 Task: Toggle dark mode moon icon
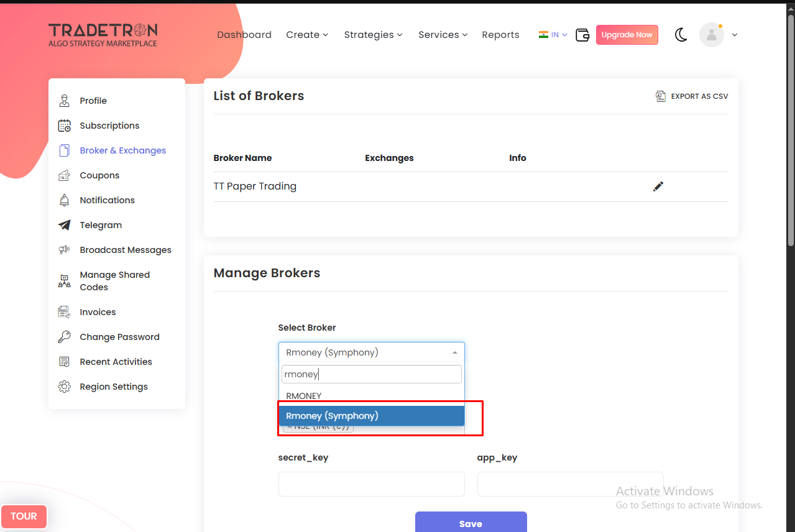681,35
